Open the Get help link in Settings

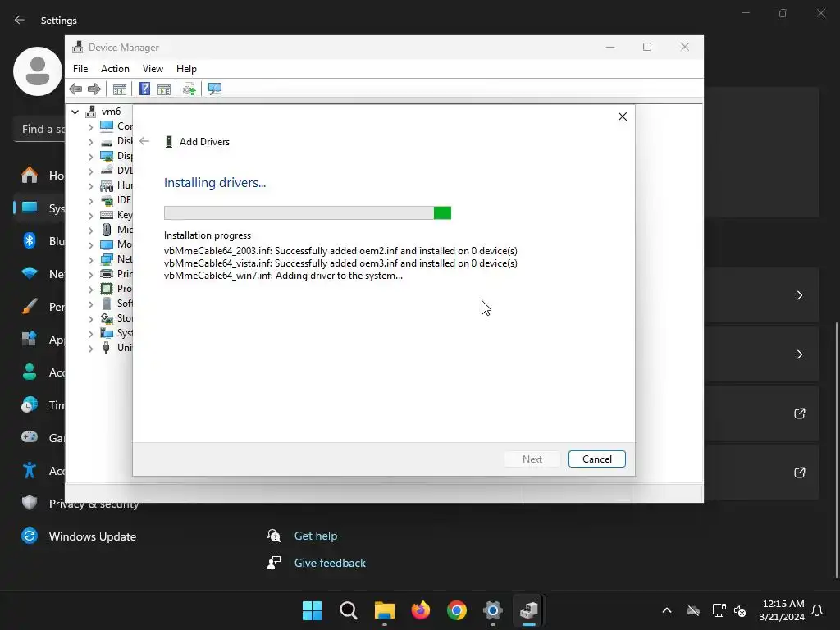click(x=316, y=536)
